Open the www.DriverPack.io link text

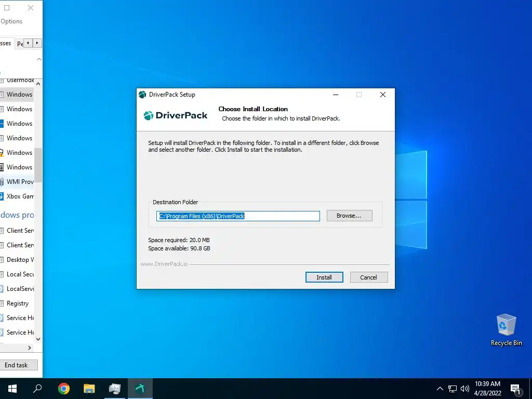(164, 263)
